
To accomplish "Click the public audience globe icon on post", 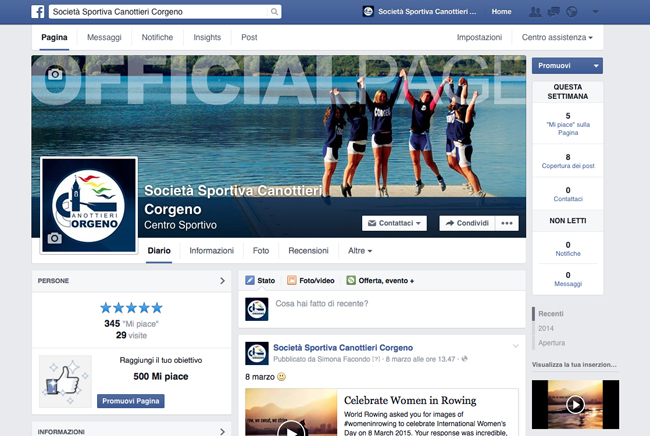I will coord(464,359).
